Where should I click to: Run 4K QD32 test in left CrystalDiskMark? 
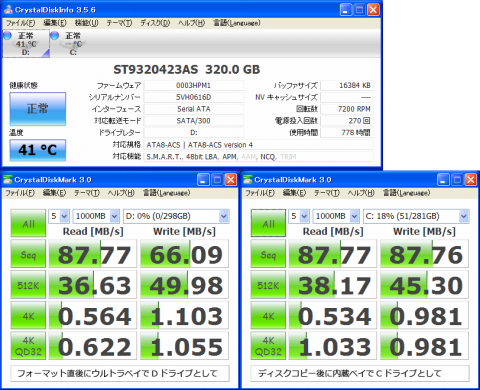(28, 346)
